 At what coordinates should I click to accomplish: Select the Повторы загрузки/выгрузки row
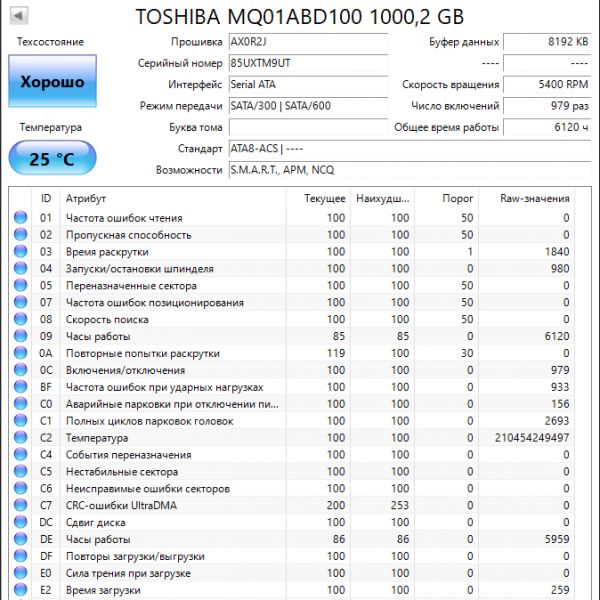[292, 556]
